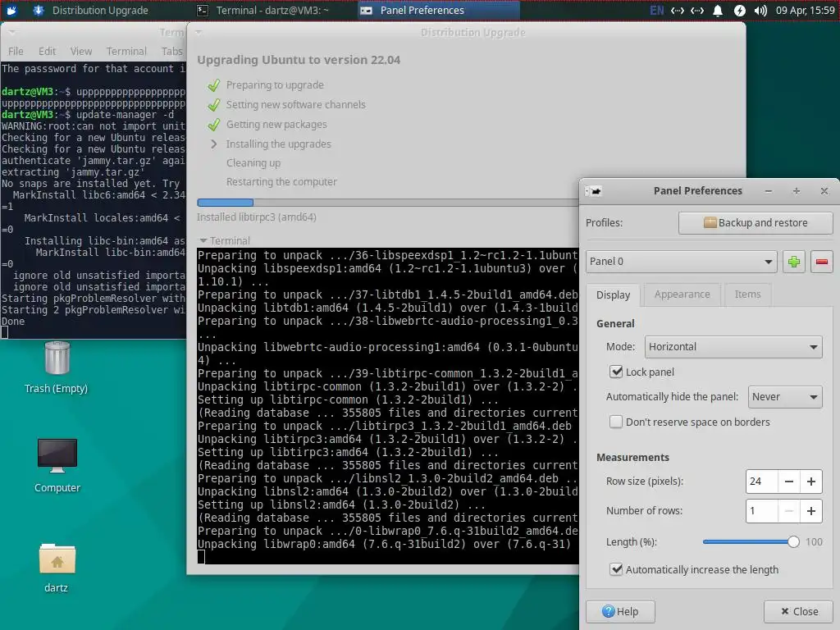This screenshot has width=840, height=630.
Task: Open the second network connection tray icon
Action: point(697,10)
